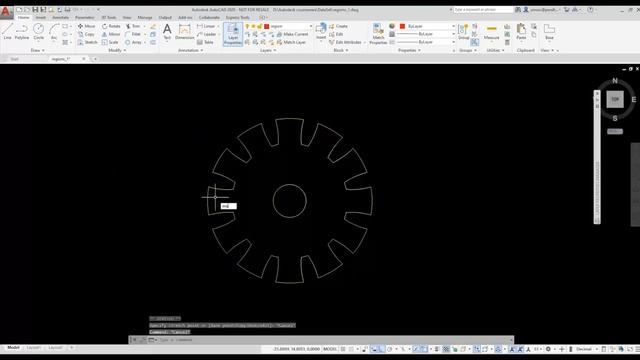Insert a Table
Viewport: 640px width, 360px height.
click(205, 42)
